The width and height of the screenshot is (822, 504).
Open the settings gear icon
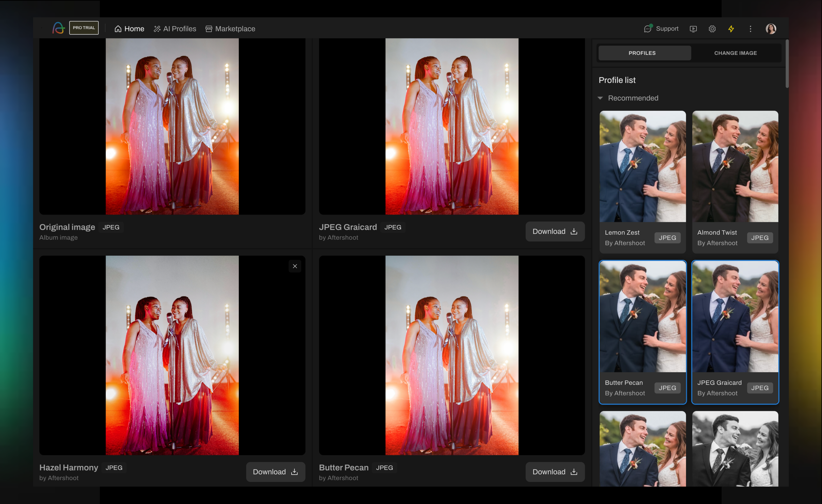pyautogui.click(x=712, y=29)
